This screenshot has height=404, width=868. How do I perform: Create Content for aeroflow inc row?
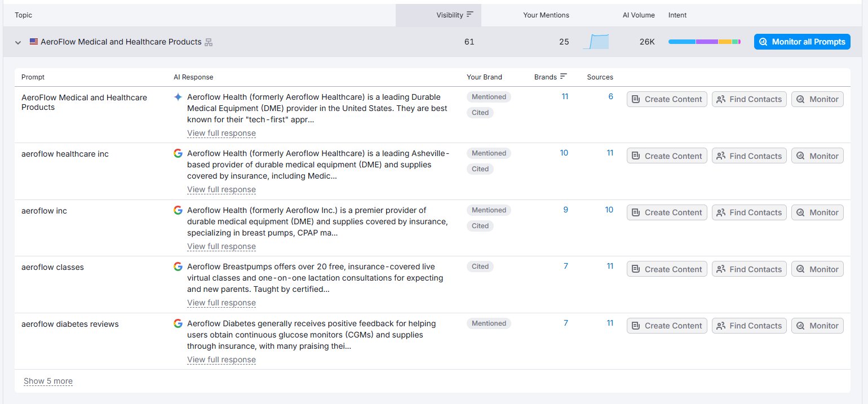tap(667, 212)
